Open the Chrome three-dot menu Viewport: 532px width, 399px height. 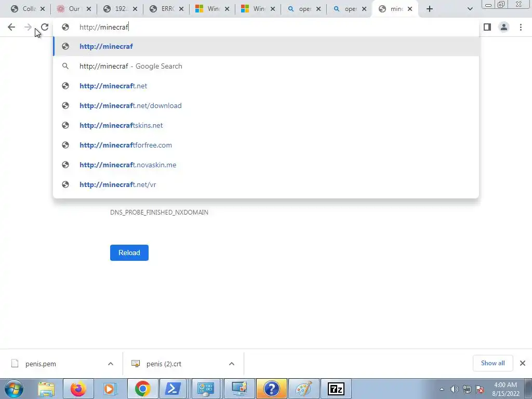point(521,27)
